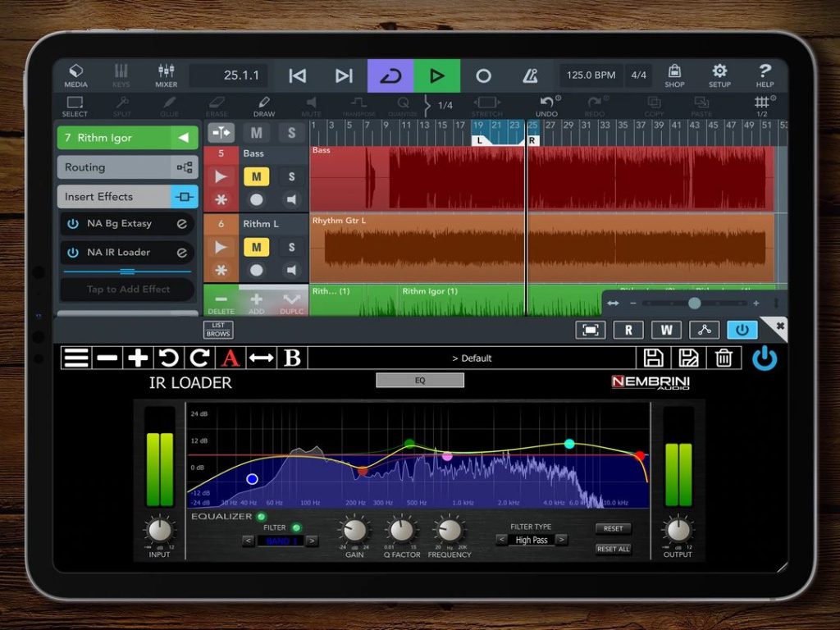
Task: Select the Erase tool
Action: pos(216,104)
